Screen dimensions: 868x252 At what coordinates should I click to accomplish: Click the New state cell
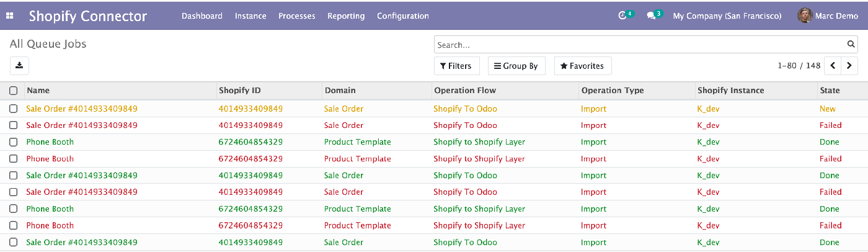[x=828, y=109]
